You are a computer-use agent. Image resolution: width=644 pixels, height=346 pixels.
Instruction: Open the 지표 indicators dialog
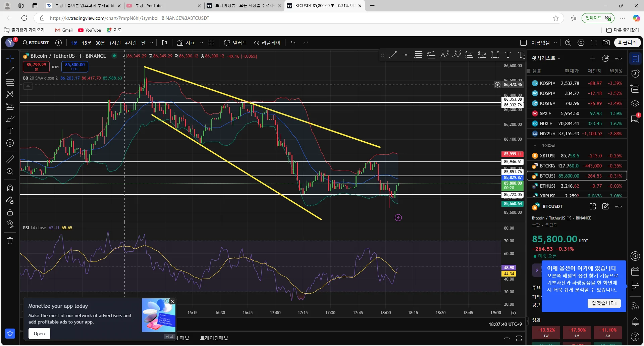(186, 43)
